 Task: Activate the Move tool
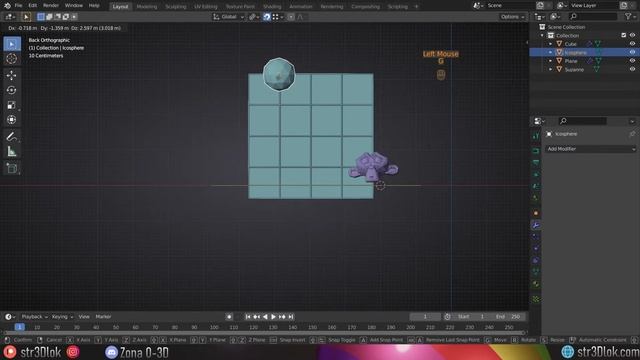(x=12, y=75)
